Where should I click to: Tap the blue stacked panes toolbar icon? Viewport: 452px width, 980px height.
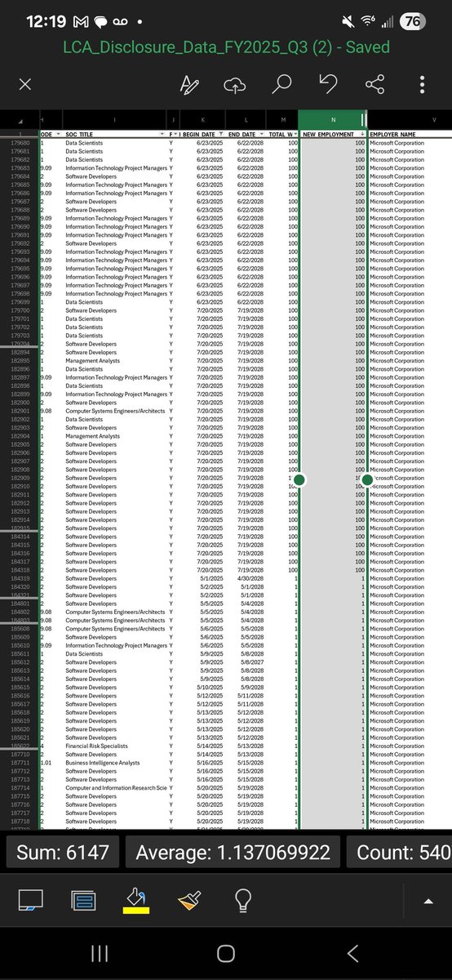[84, 900]
